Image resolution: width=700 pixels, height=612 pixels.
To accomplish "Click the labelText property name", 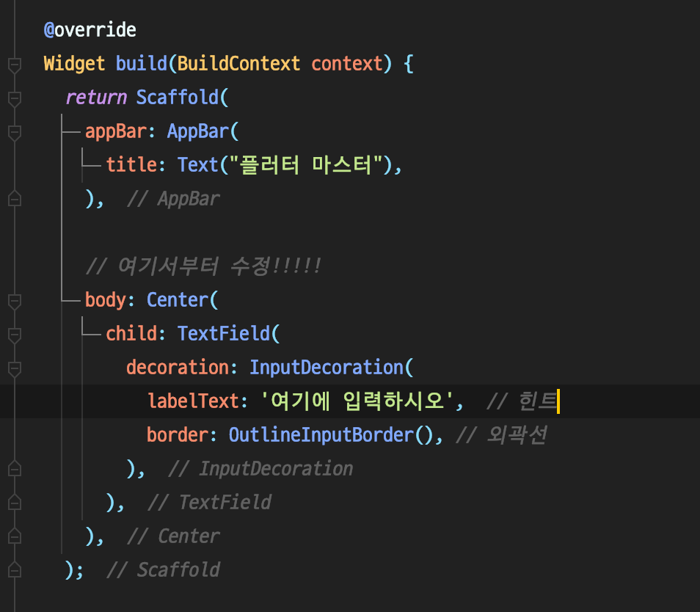I will pyautogui.click(x=193, y=401).
